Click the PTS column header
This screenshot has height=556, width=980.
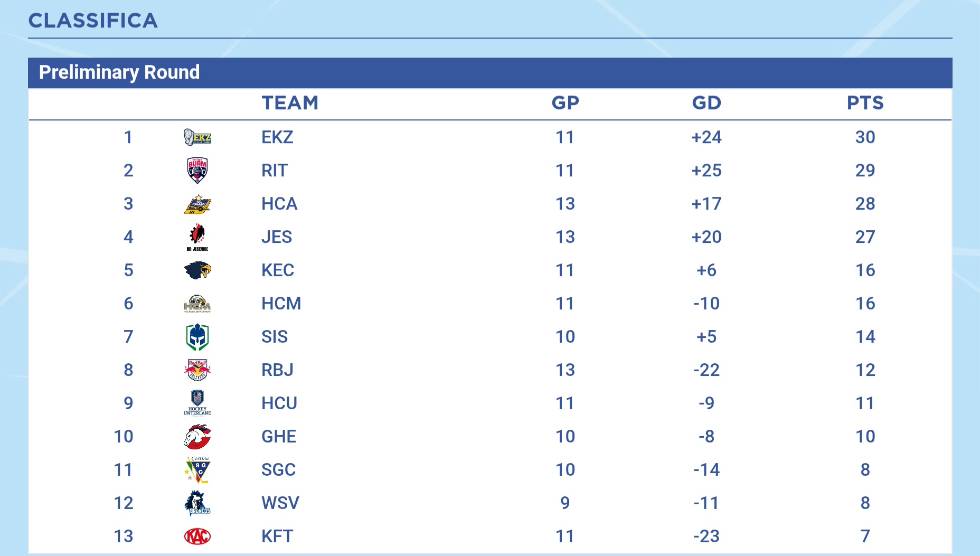pyautogui.click(x=865, y=103)
